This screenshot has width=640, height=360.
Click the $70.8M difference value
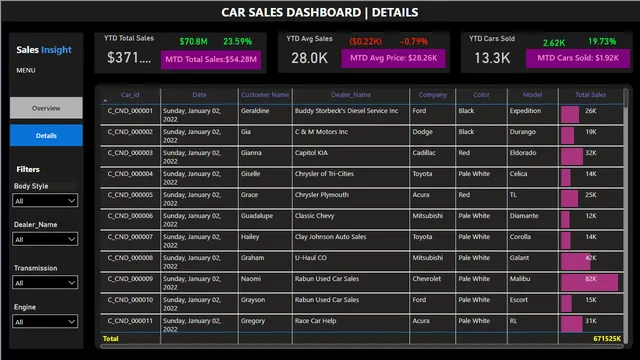(193, 42)
